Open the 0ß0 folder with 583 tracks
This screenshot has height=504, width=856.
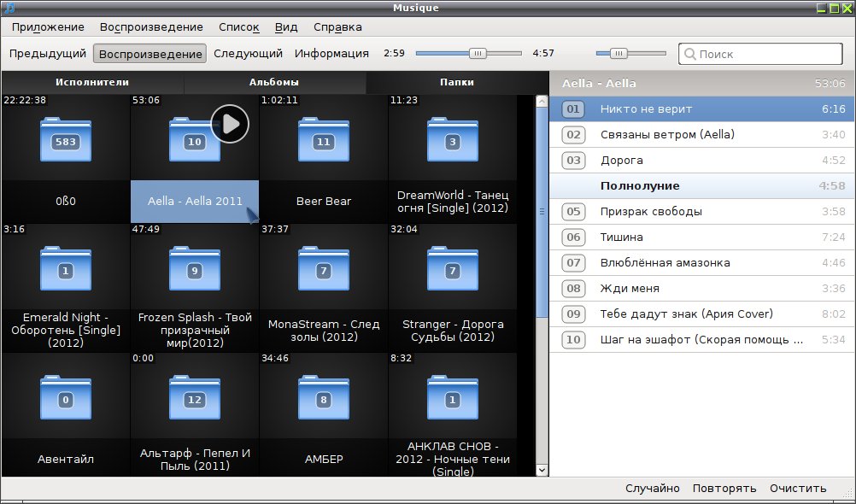coord(66,140)
